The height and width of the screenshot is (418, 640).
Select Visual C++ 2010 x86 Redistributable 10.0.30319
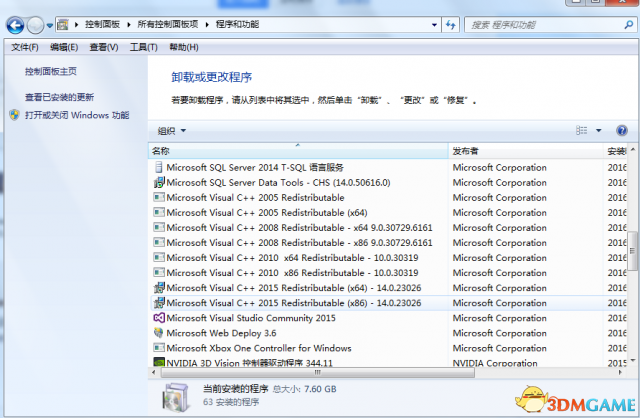tap(292, 273)
